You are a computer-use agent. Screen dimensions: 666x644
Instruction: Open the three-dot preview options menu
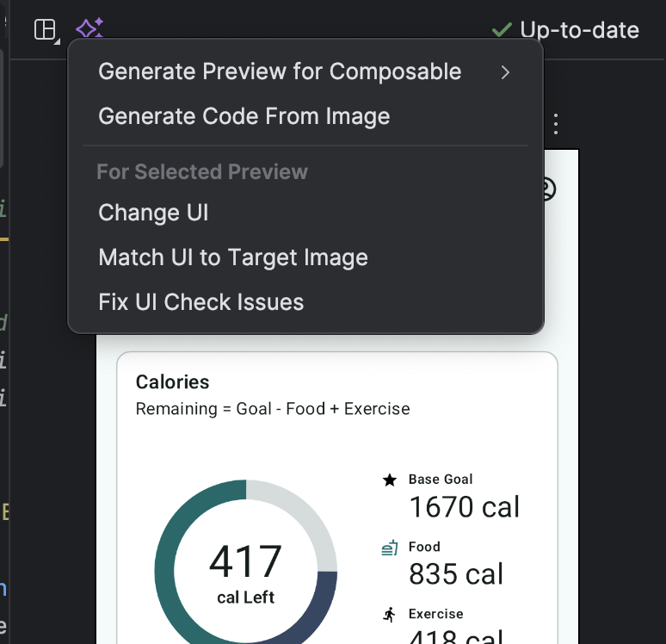point(556,124)
